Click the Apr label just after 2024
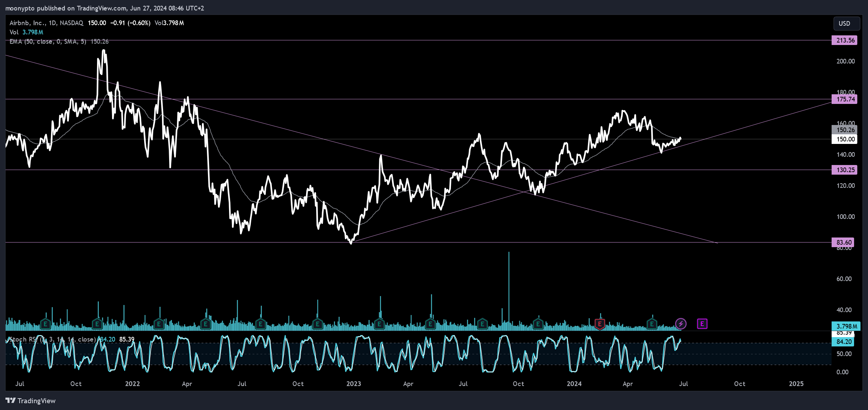This screenshot has width=868, height=410. pos(628,384)
